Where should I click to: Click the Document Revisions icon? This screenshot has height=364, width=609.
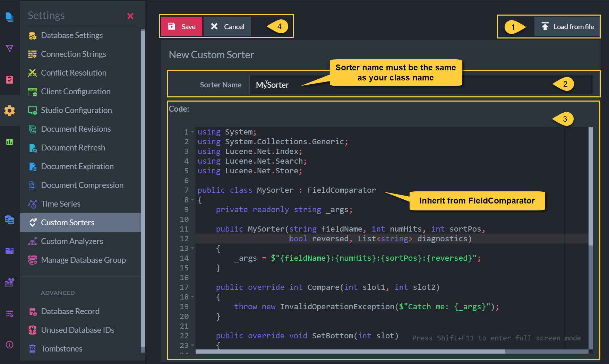[33, 129]
